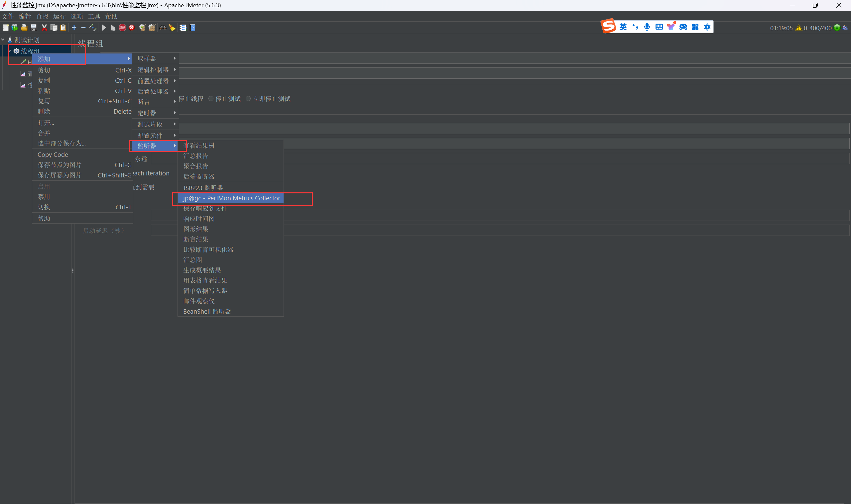
Task: Open the 选项 menu in menu bar
Action: pos(76,16)
